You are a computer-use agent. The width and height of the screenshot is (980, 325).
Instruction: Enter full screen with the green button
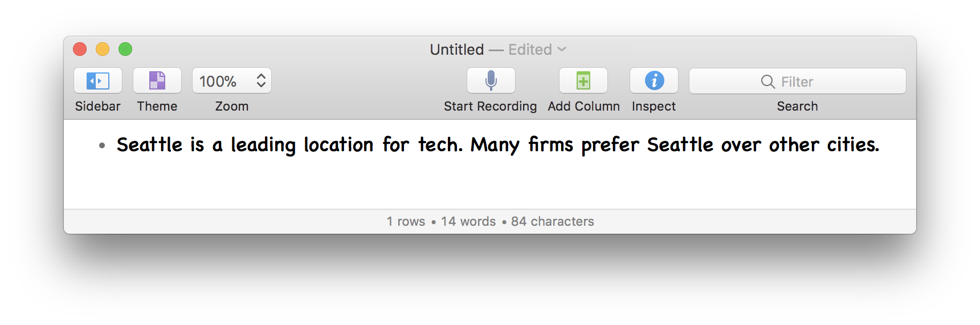125,50
